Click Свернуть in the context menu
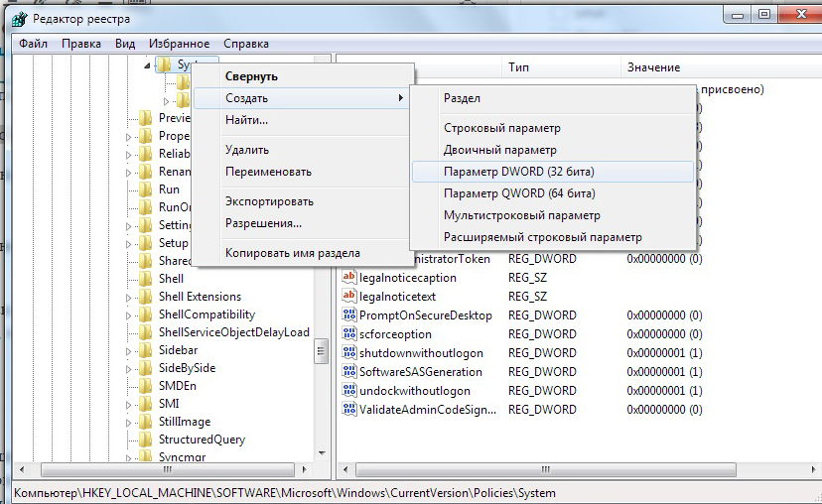The image size is (822, 504). 302,76
